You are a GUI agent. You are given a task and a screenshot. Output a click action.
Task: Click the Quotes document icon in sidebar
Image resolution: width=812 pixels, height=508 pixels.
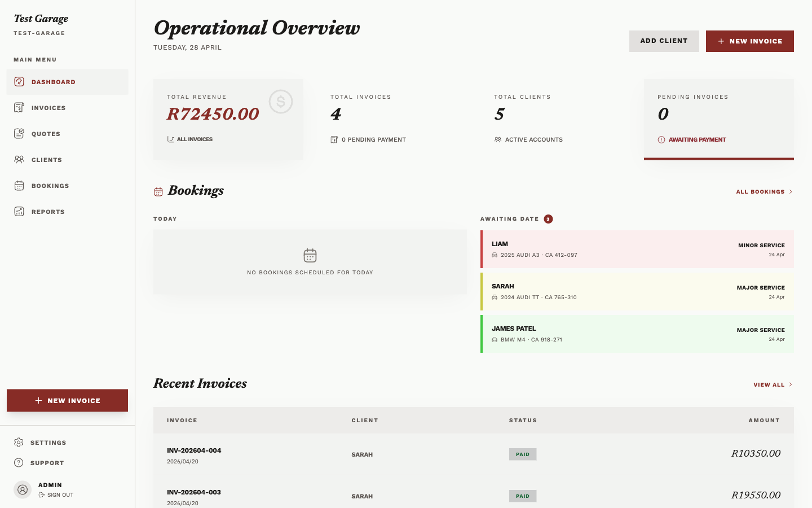point(19,134)
